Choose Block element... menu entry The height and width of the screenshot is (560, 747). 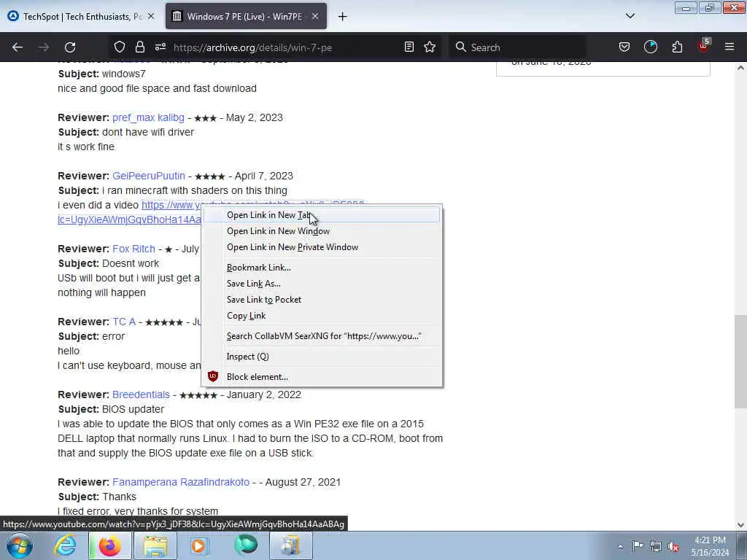322,377
